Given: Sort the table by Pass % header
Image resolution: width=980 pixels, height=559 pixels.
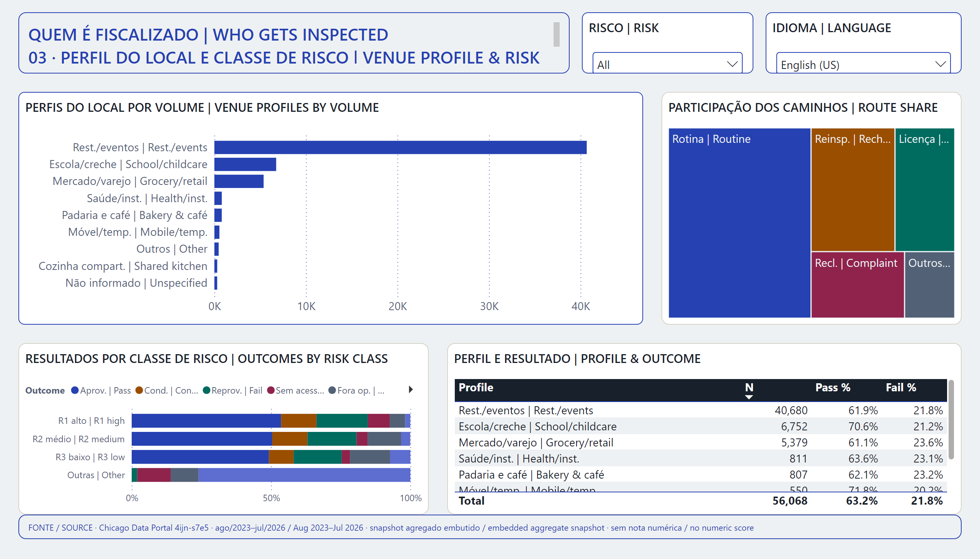Looking at the screenshot, I should tap(833, 387).
